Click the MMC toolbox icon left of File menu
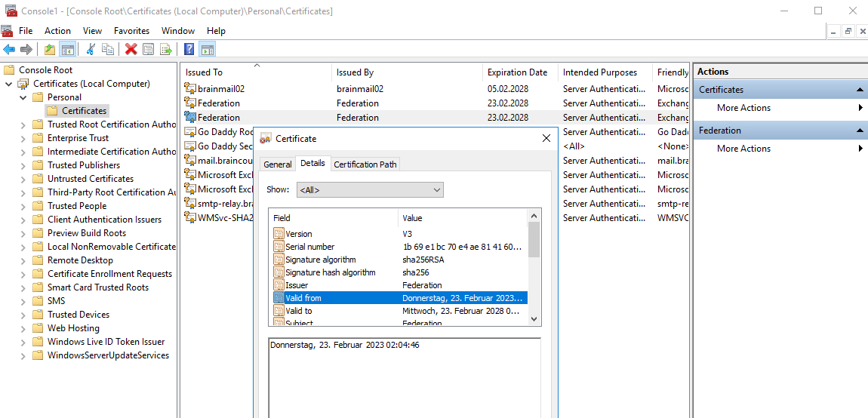The width and height of the screenshot is (868, 418). pos(7,31)
